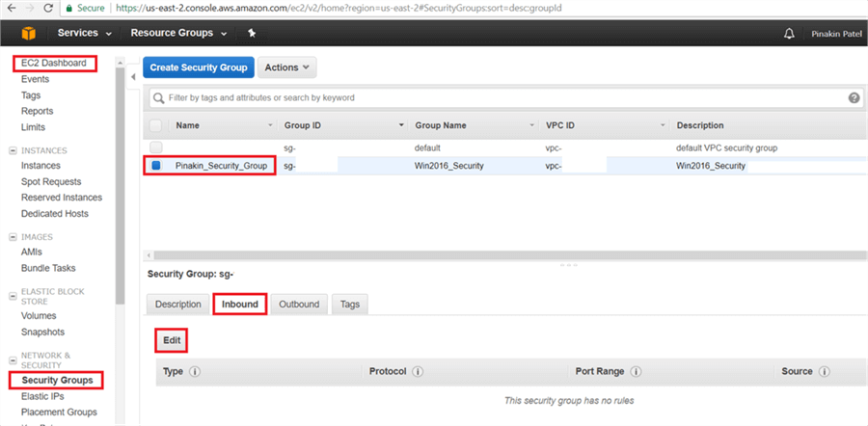Check the default security group row checkbox

pos(156,147)
